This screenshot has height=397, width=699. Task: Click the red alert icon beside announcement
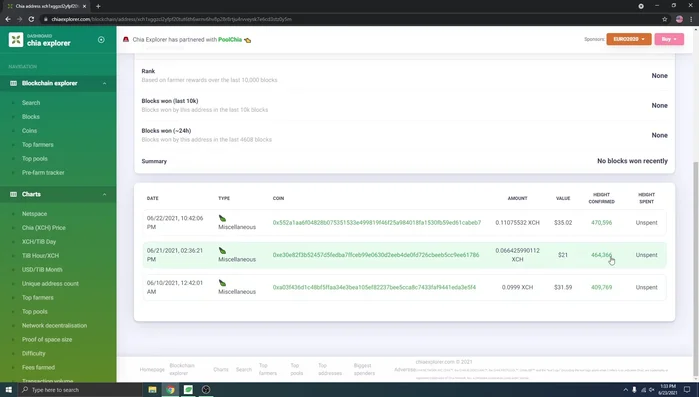126,39
